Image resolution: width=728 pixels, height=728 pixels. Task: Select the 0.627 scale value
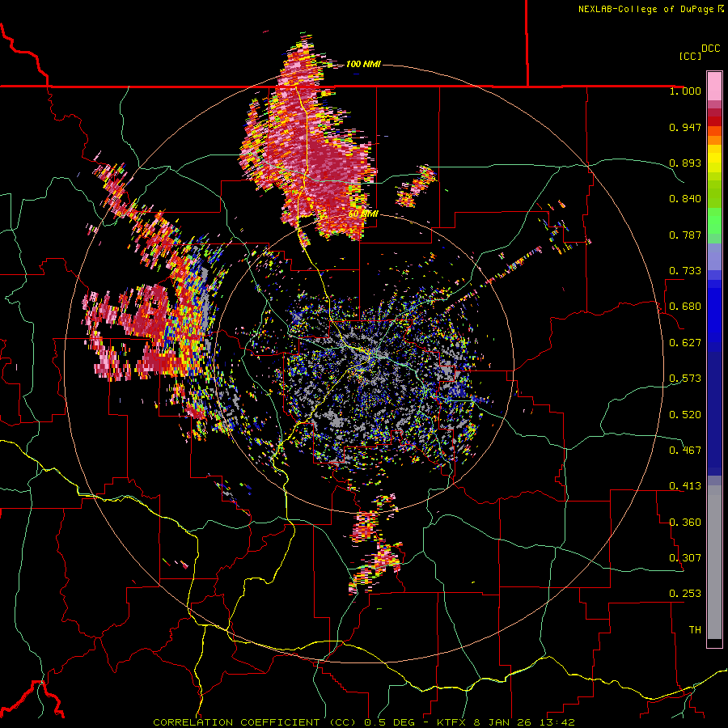pyautogui.click(x=685, y=343)
